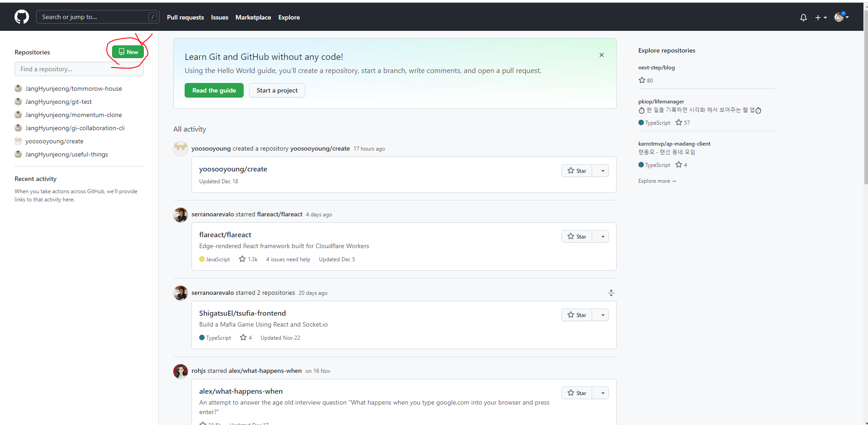Screen dimensions: 868x425
Task: Open yoosooyoung/create card title
Action: [233, 169]
